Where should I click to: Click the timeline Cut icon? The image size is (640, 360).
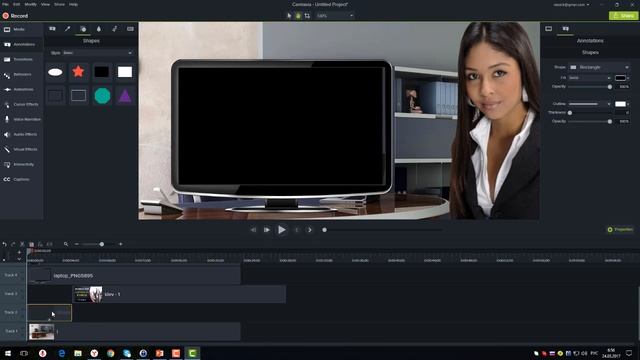coord(22,244)
